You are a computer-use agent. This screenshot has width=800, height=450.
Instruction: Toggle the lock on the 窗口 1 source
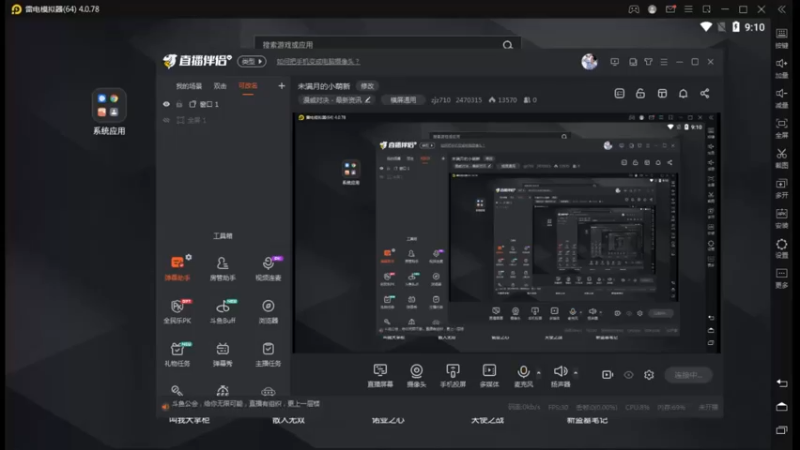tap(179, 104)
